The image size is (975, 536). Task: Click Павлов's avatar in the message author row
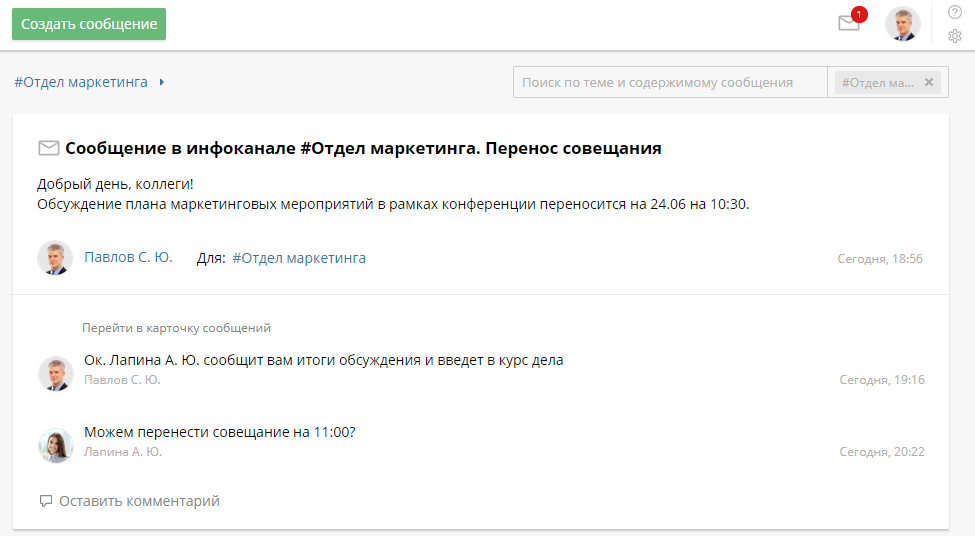[x=55, y=258]
